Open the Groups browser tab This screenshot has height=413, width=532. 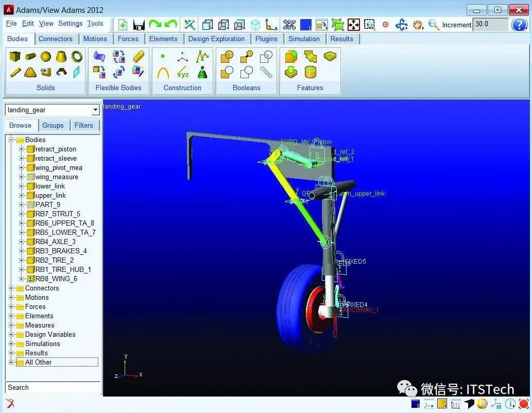(x=53, y=126)
